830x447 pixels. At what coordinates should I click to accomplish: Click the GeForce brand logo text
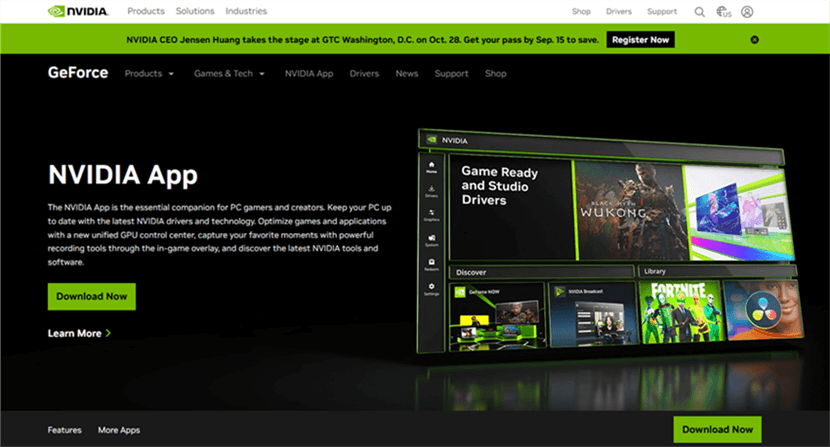pos(78,73)
